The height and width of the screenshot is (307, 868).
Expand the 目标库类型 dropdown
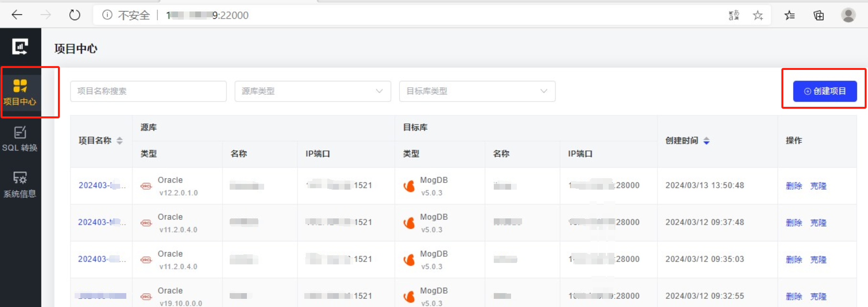pos(478,91)
